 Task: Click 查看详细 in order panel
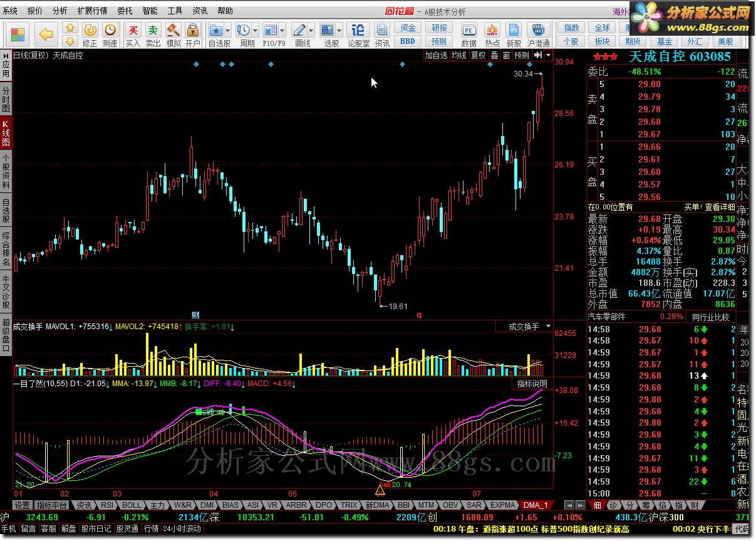tap(719, 207)
